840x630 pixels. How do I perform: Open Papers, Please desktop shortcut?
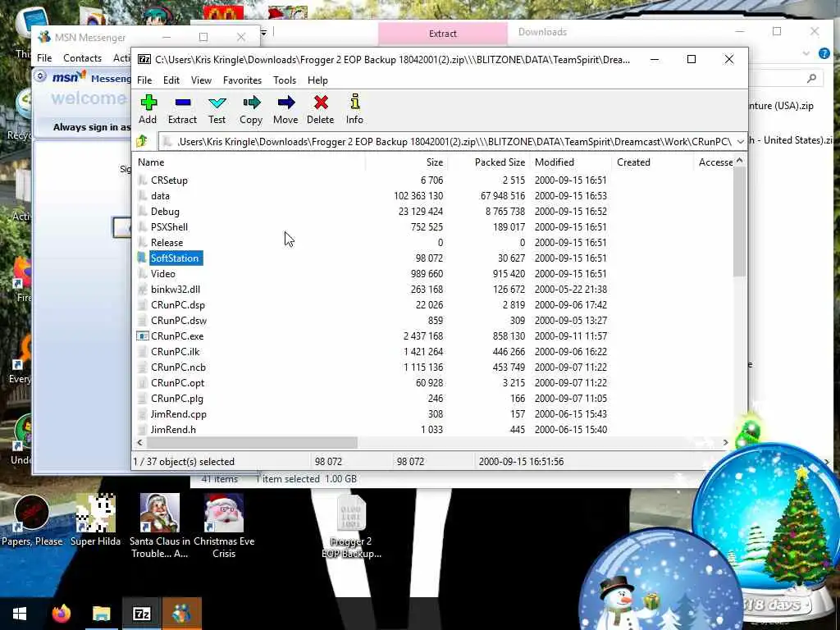[x=32, y=521]
